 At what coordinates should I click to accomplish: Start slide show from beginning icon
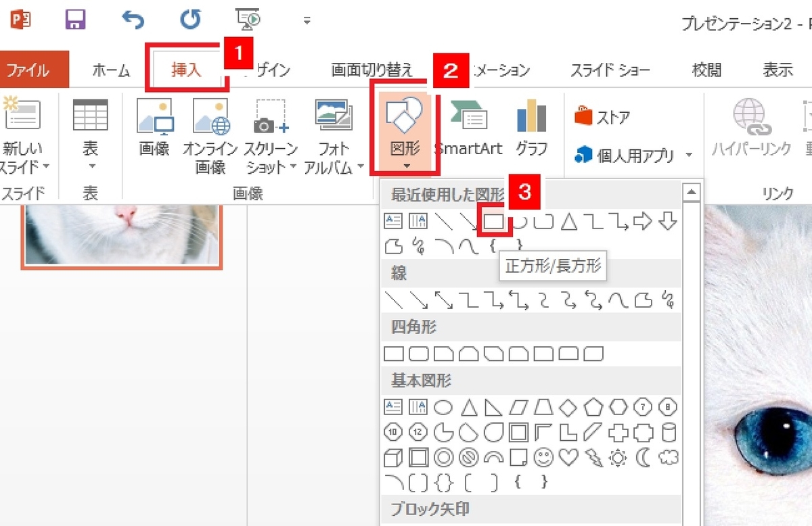(x=248, y=20)
